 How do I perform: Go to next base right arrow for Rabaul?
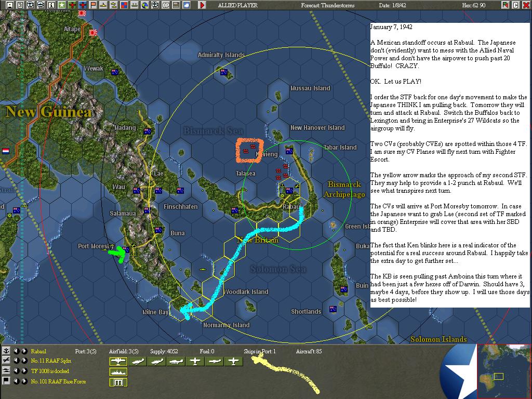pos(24,351)
